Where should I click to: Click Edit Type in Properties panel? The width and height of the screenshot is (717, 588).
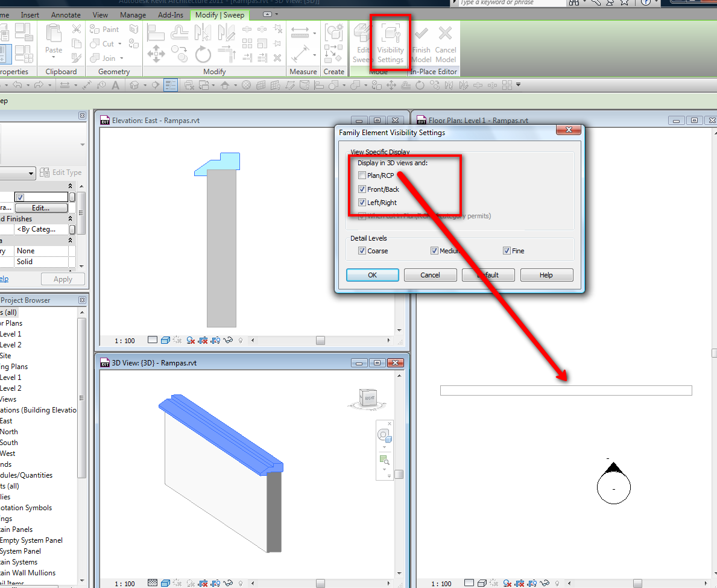point(61,172)
